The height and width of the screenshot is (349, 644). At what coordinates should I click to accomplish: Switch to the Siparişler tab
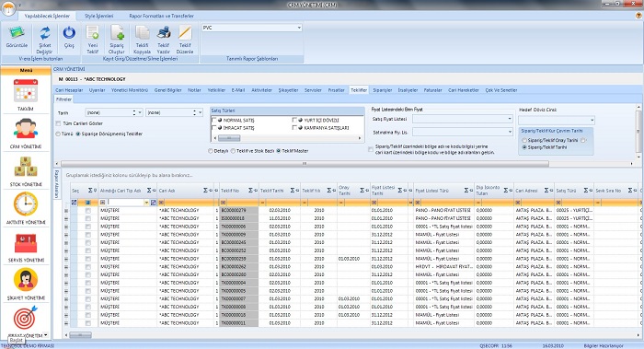click(x=383, y=90)
